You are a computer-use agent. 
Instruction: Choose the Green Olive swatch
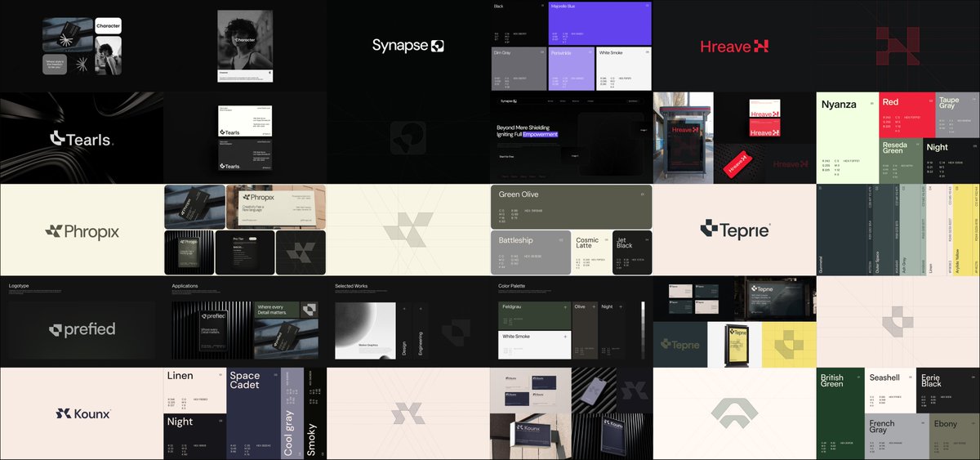(x=571, y=206)
